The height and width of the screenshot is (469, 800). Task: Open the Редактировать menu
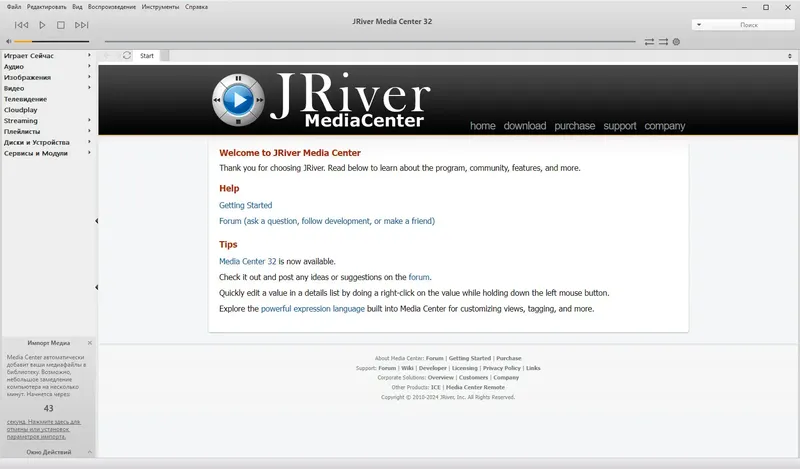(46, 7)
